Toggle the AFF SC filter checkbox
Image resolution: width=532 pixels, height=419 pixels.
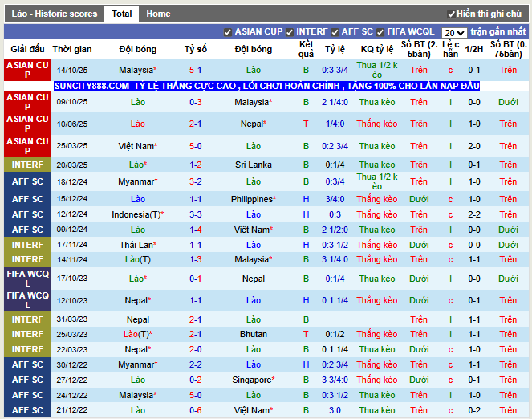(335, 32)
